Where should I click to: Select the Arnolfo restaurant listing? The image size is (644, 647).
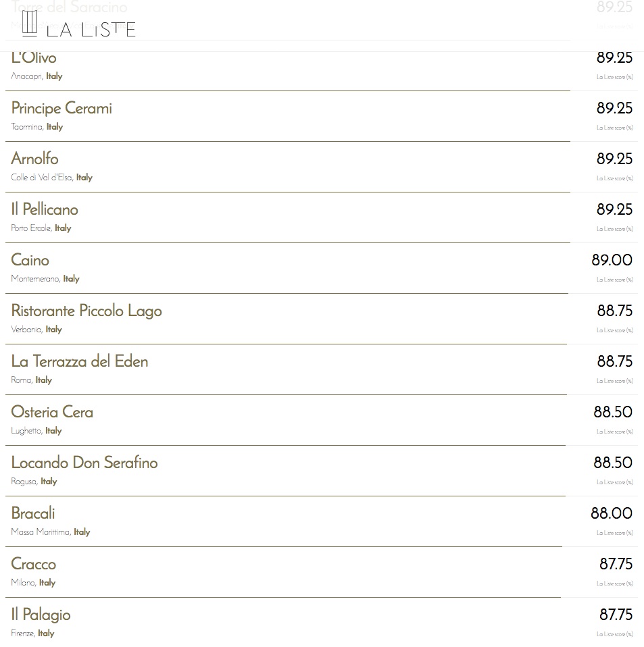tap(35, 159)
